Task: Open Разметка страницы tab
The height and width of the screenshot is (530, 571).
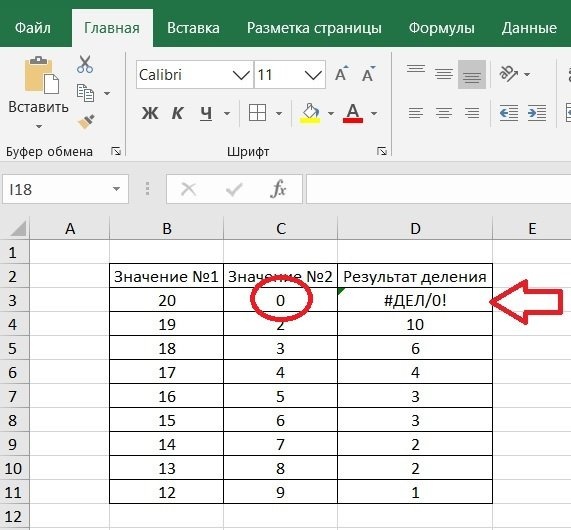Action: click(314, 28)
